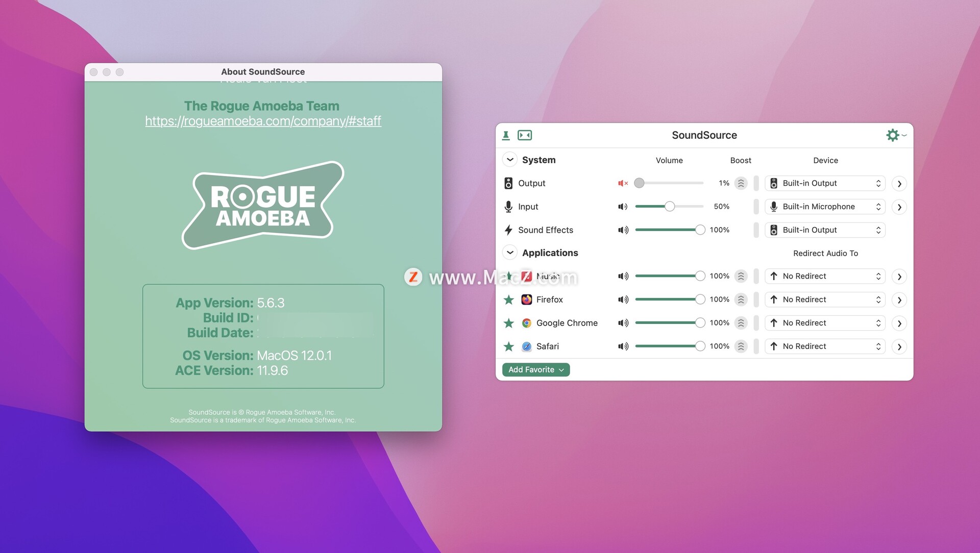Collapse the System section
980x553 pixels.
tap(510, 160)
